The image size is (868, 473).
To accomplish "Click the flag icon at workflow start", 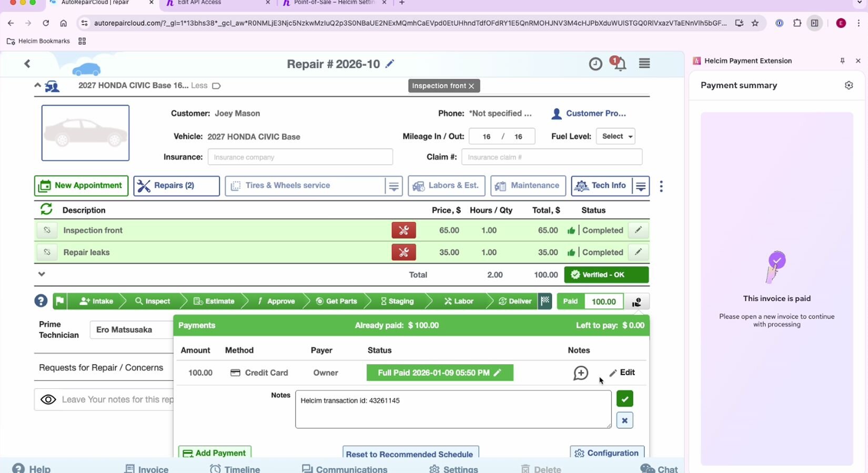I will pos(60,301).
